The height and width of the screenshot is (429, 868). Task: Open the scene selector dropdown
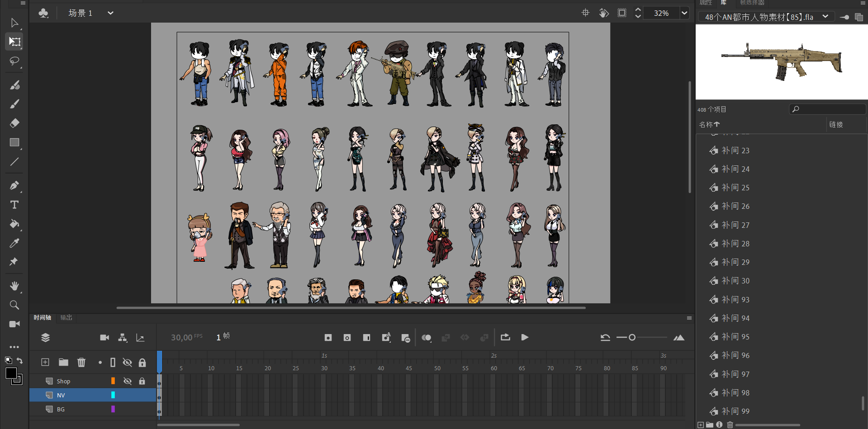(x=110, y=13)
